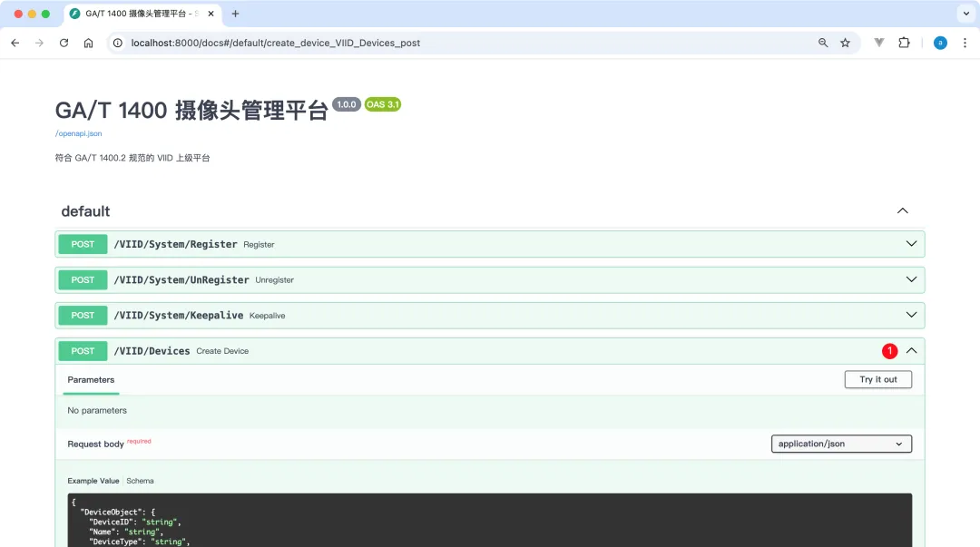
Task: Click the /VIID/System/UnRegister path text
Action: click(x=181, y=280)
